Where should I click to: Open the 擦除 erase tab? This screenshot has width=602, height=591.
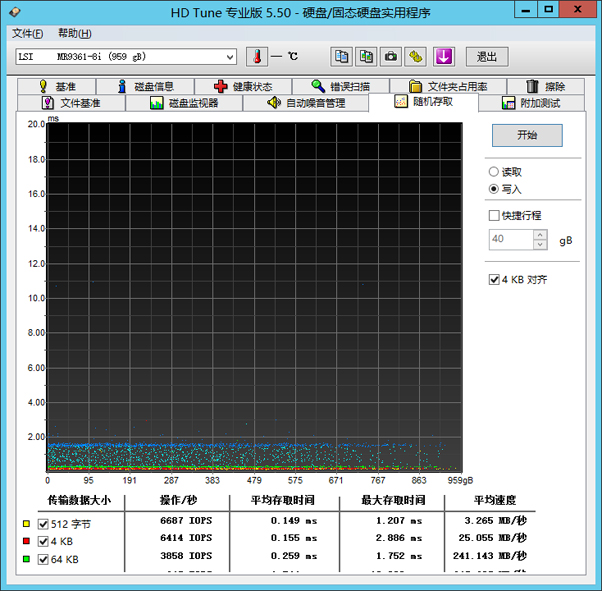tap(546, 86)
